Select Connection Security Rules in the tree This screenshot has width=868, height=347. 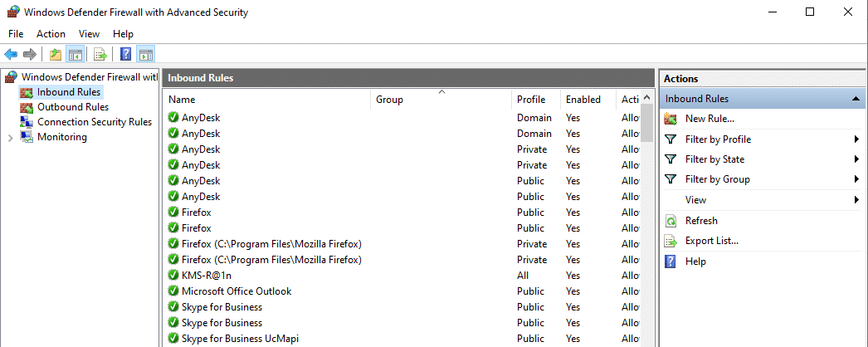coord(94,122)
